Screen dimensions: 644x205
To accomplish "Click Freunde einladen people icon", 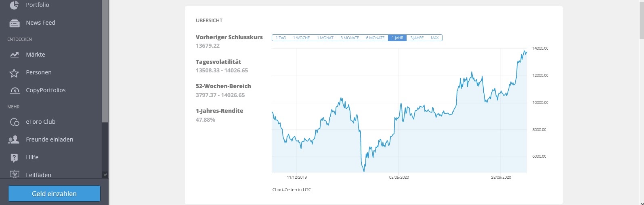I will (x=14, y=140).
